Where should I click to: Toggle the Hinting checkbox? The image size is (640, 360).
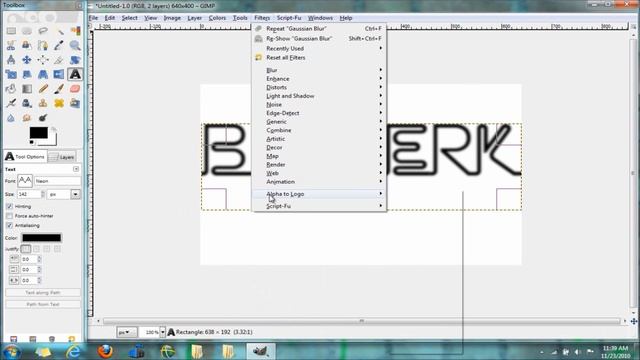pyautogui.click(x=9, y=206)
